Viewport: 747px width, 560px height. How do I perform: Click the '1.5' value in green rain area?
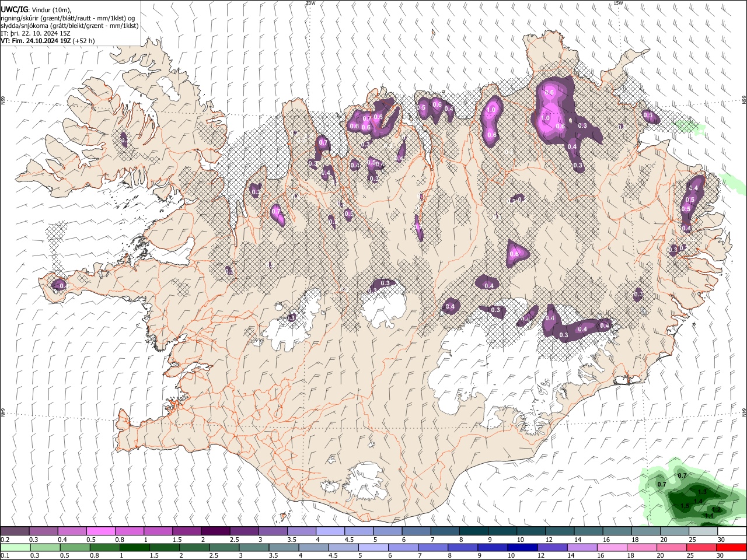click(x=685, y=506)
